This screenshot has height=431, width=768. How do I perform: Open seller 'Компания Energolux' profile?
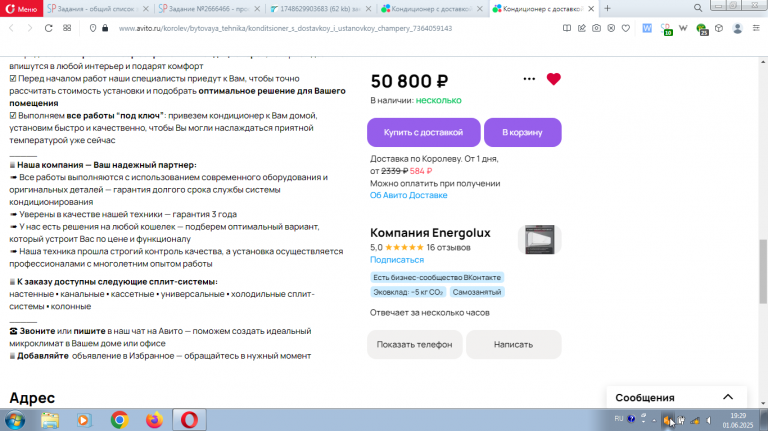[430, 233]
